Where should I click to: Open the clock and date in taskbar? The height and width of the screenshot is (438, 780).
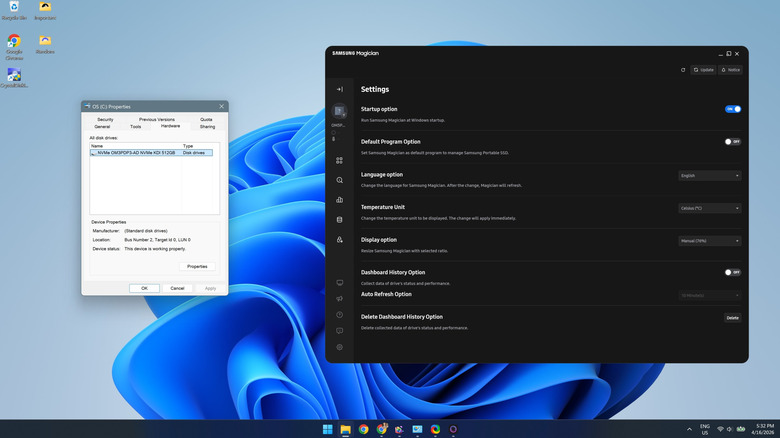click(x=762, y=429)
